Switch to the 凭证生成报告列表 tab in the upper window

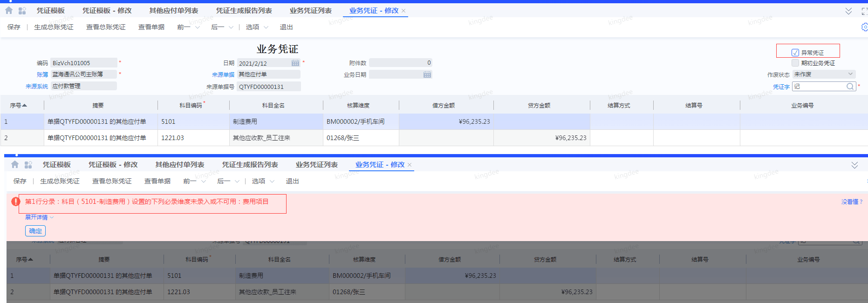click(244, 10)
